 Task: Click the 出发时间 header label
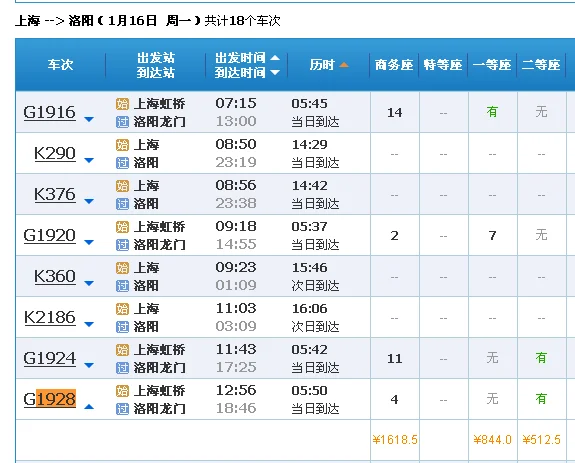[240, 58]
